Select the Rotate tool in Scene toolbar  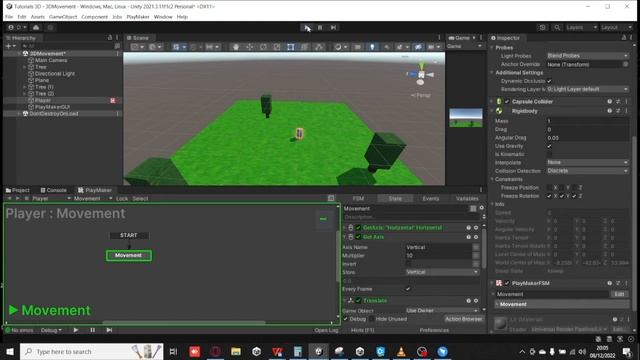point(263,47)
